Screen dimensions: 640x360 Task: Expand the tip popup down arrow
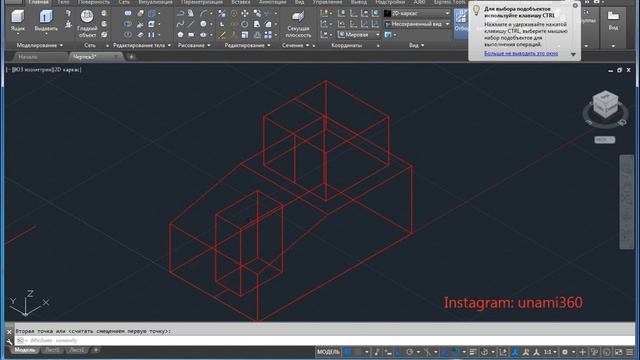click(573, 54)
